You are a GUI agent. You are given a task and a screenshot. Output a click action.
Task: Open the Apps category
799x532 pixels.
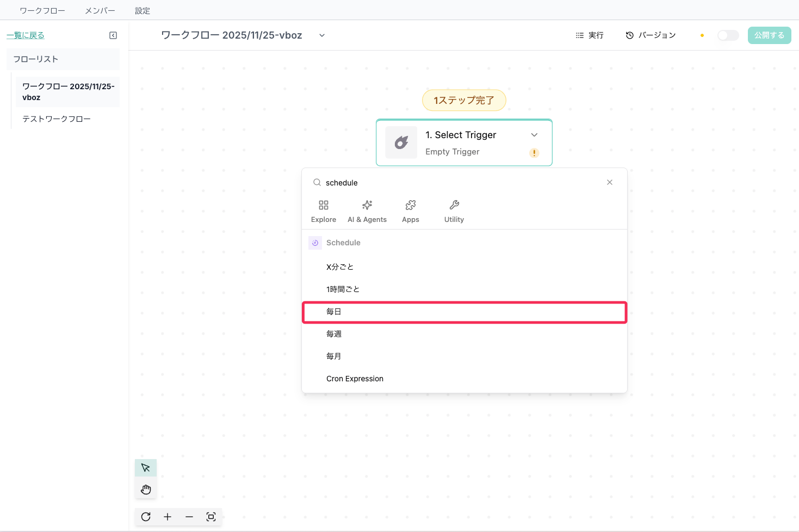click(411, 211)
